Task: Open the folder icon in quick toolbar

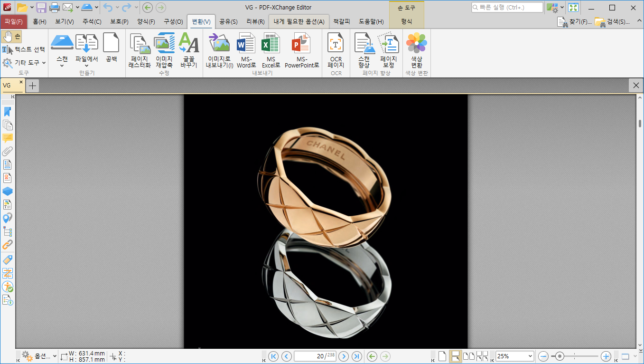Action: (x=22, y=7)
